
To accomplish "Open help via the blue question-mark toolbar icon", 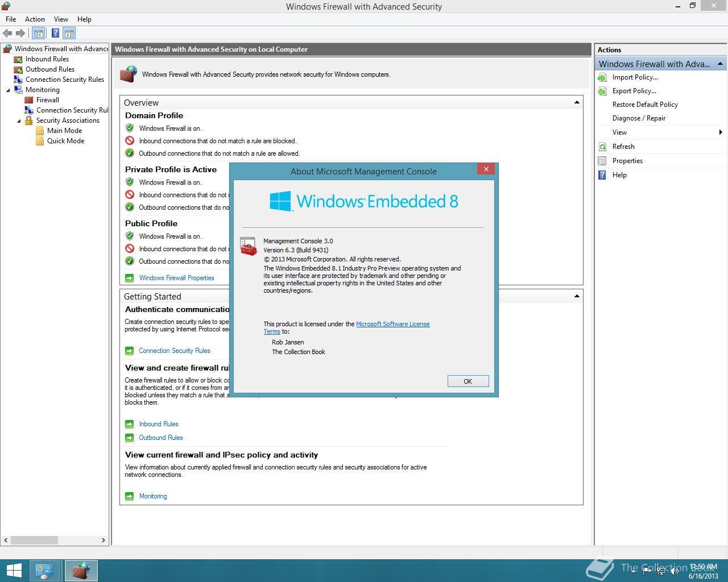I will 55,34.
